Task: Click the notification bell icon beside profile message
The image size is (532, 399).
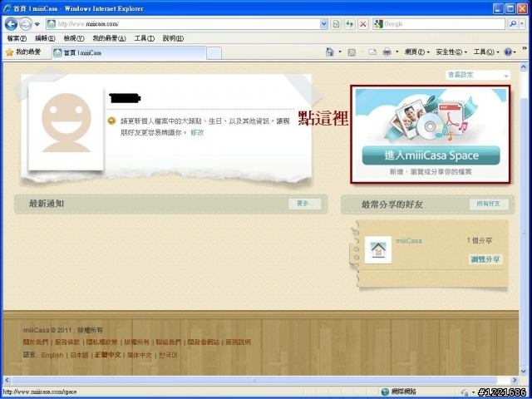Action: coord(111,121)
